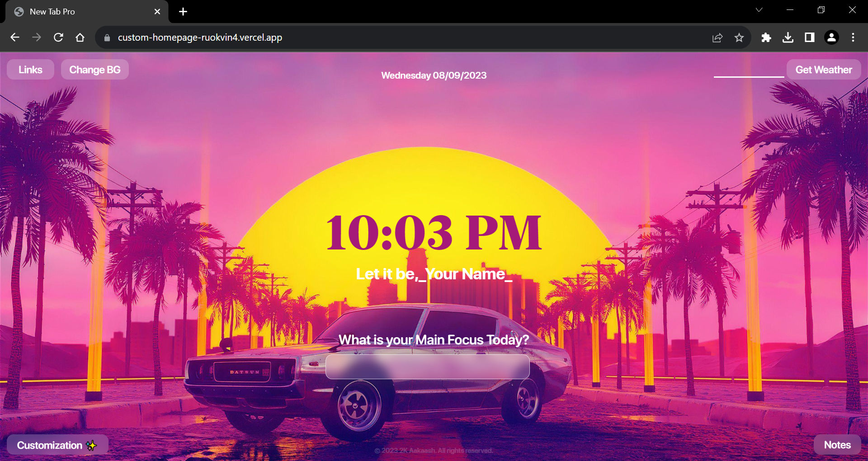Open the extensions puzzle icon
The height and width of the screenshot is (461, 868).
point(766,38)
